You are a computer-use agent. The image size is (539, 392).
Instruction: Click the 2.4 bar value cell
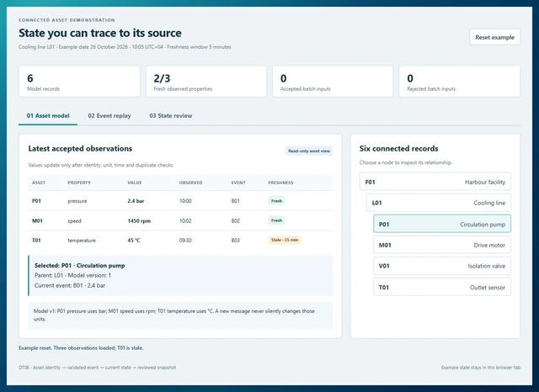click(136, 201)
